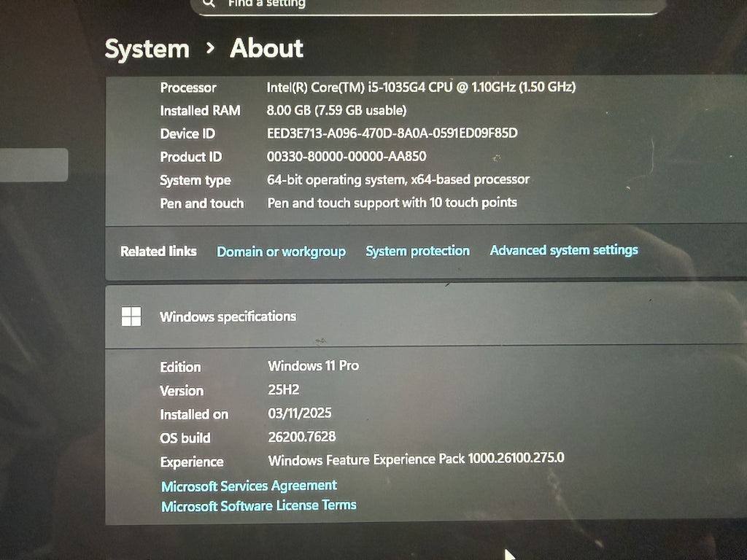Open System protection link

click(417, 251)
